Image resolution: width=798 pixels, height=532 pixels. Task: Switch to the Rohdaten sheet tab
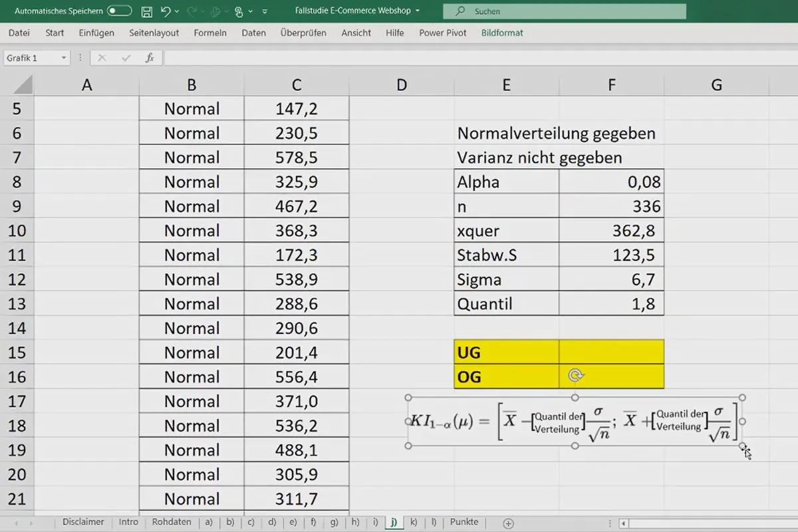click(172, 522)
